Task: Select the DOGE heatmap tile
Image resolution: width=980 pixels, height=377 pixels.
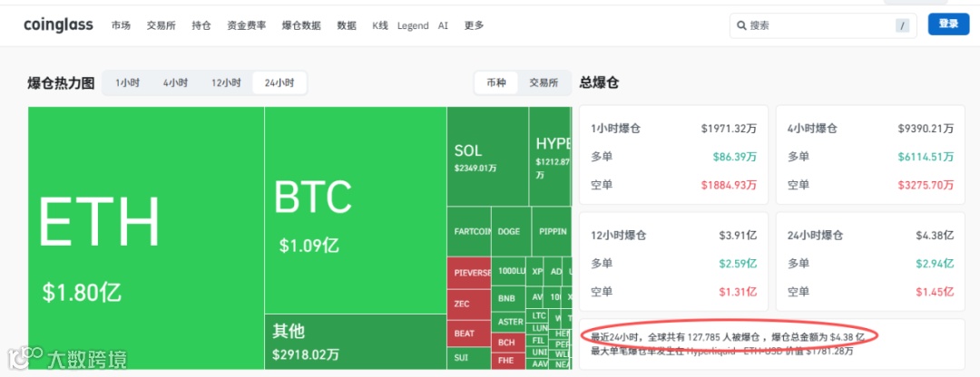Action: click(x=511, y=231)
